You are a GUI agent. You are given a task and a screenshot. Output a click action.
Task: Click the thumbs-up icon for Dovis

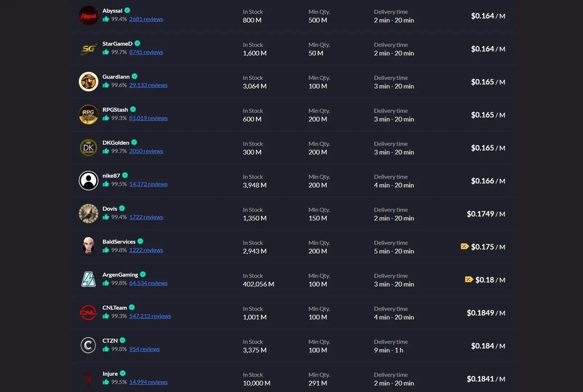point(106,217)
